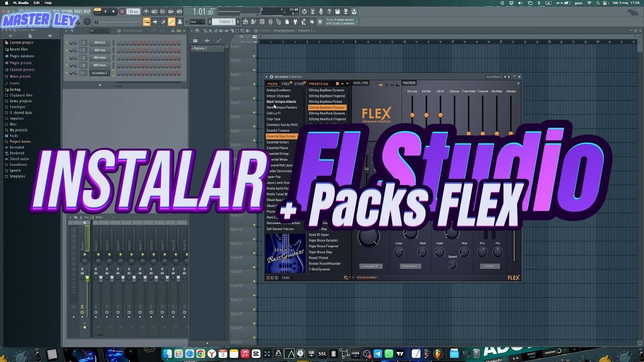Expand the Accordion 1 plugin options arrow

267,77
